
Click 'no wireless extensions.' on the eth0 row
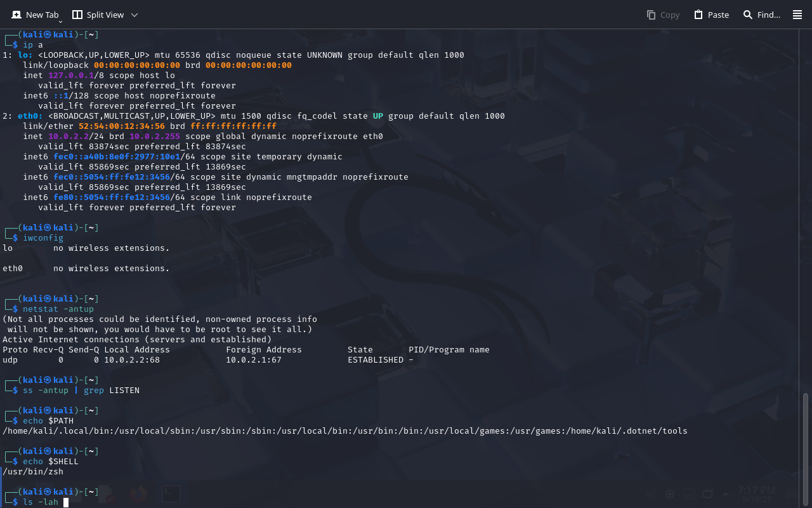(112, 269)
